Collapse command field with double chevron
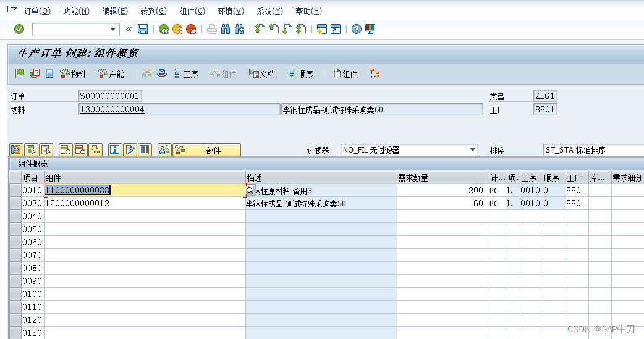Screen dimensions: 644x339 click(x=129, y=29)
